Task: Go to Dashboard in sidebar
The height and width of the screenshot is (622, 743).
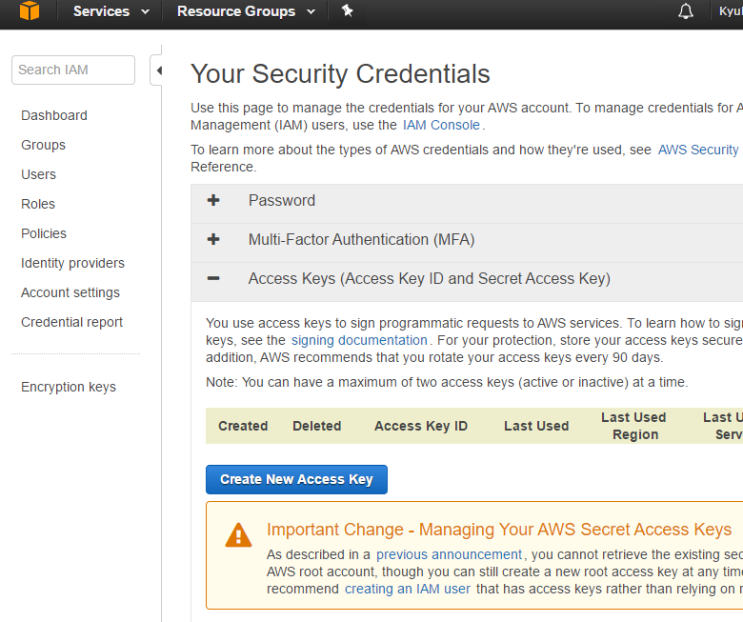Action: point(54,115)
